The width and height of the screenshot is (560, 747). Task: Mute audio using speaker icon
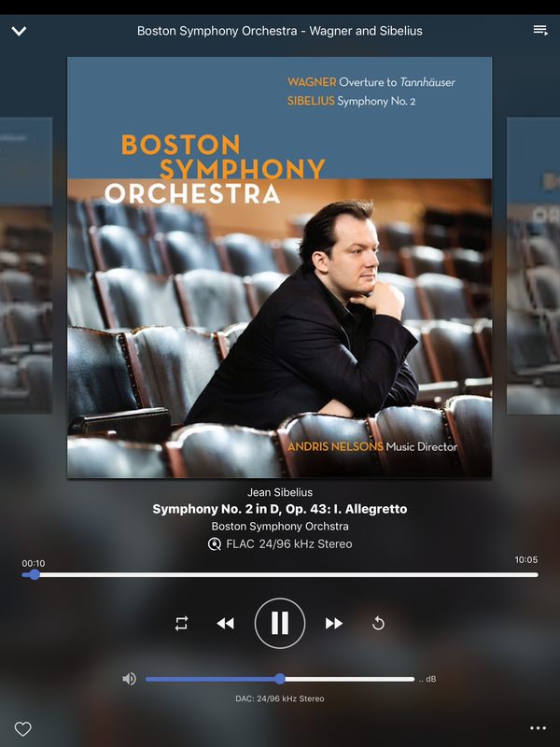(x=129, y=679)
